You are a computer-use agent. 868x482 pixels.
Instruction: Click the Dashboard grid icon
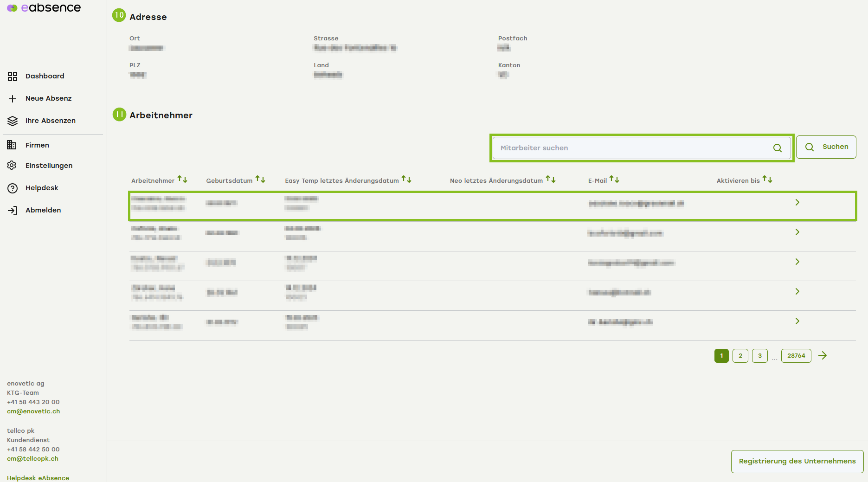(x=13, y=77)
